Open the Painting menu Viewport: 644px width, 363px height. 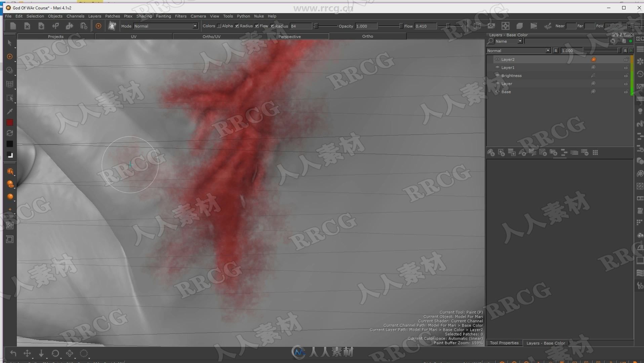tap(163, 16)
